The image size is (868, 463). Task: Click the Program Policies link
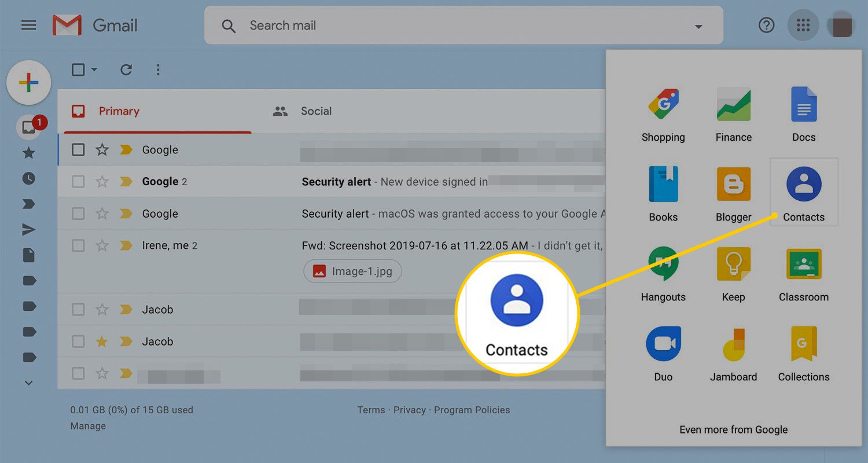472,410
